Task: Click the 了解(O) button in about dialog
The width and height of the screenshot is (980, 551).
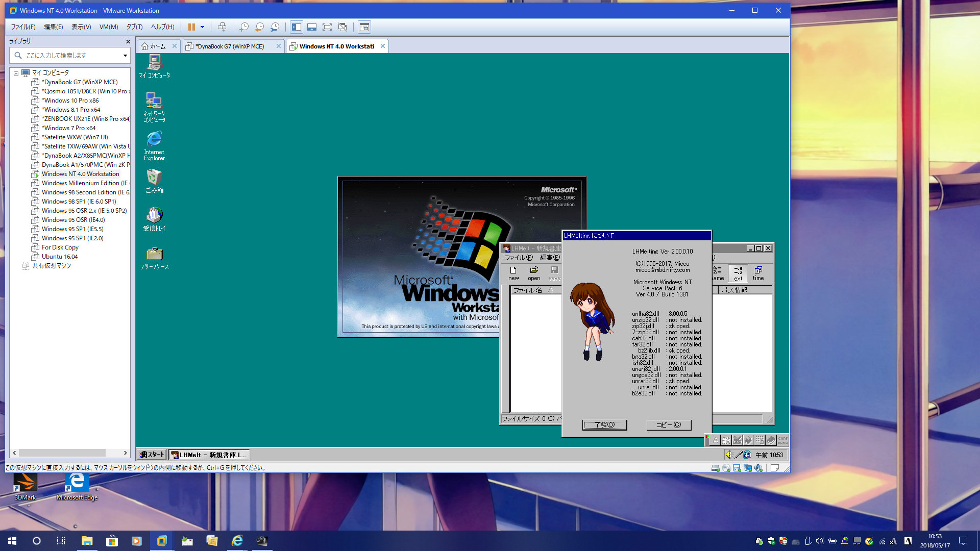Action: pyautogui.click(x=604, y=425)
